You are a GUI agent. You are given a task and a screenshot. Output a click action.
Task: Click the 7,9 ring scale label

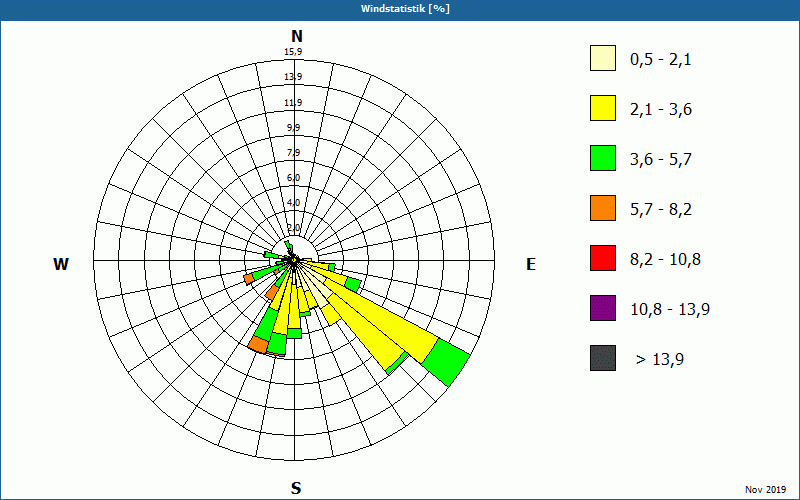coord(293,153)
